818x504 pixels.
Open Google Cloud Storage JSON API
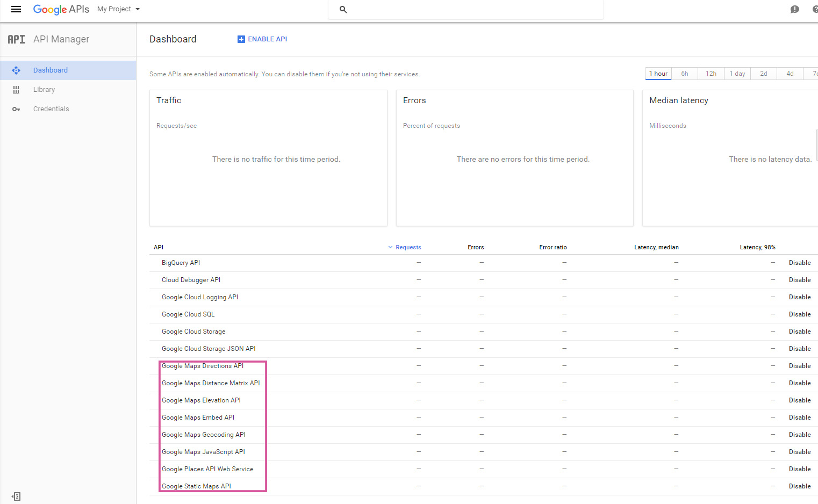209,349
